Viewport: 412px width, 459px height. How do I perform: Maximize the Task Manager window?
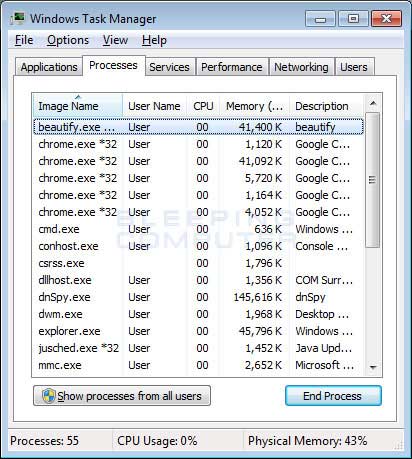click(x=353, y=19)
